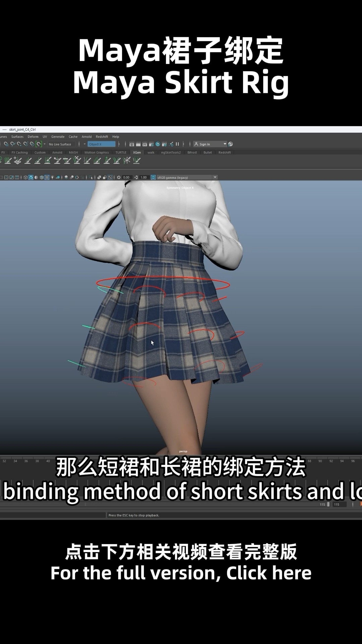Click frame 34 on the timeline
Screen dimensions: 362x644
(15, 461)
